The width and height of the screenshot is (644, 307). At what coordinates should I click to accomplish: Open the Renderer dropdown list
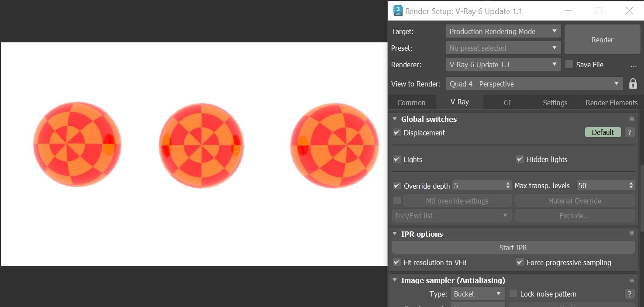[x=503, y=65]
